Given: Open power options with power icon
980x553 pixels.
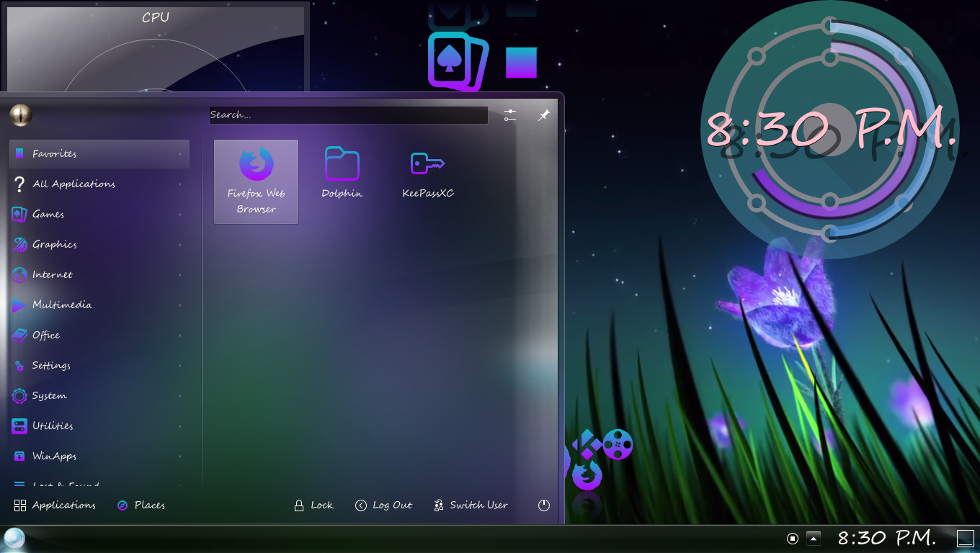Looking at the screenshot, I should click(544, 505).
